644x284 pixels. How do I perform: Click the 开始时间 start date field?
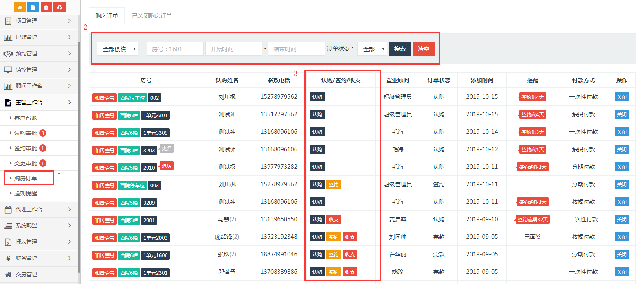233,49
